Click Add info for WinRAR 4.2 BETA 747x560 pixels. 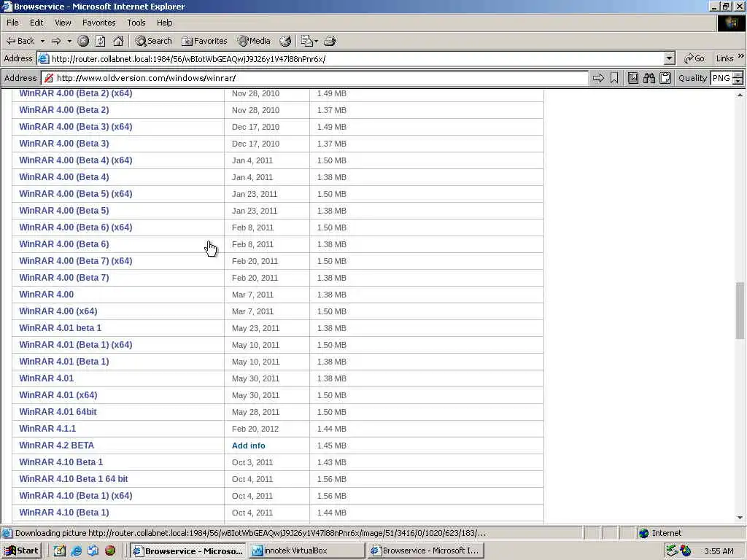(x=248, y=446)
